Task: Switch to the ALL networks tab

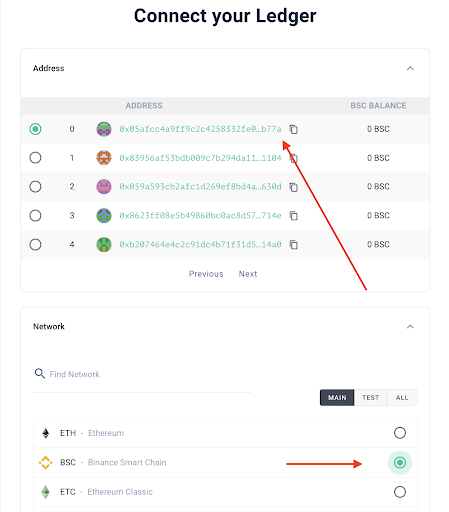Action: [402, 398]
